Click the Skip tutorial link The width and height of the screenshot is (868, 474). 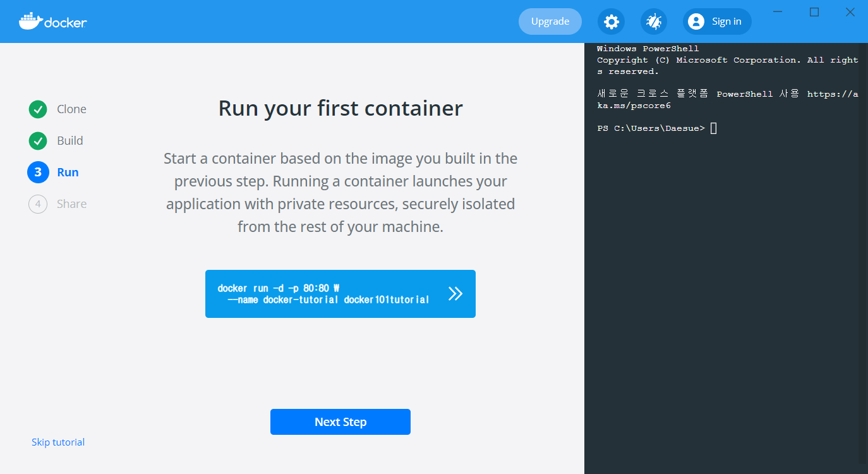58,442
